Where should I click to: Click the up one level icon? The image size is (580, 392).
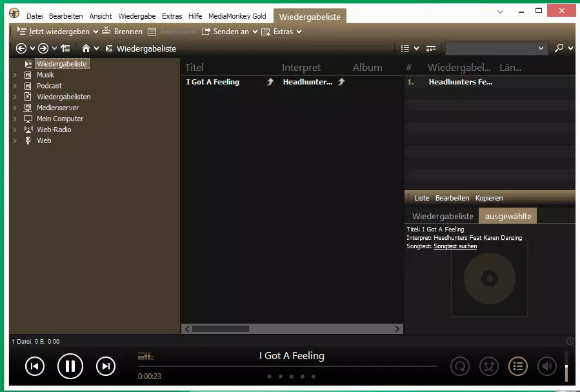tap(65, 48)
